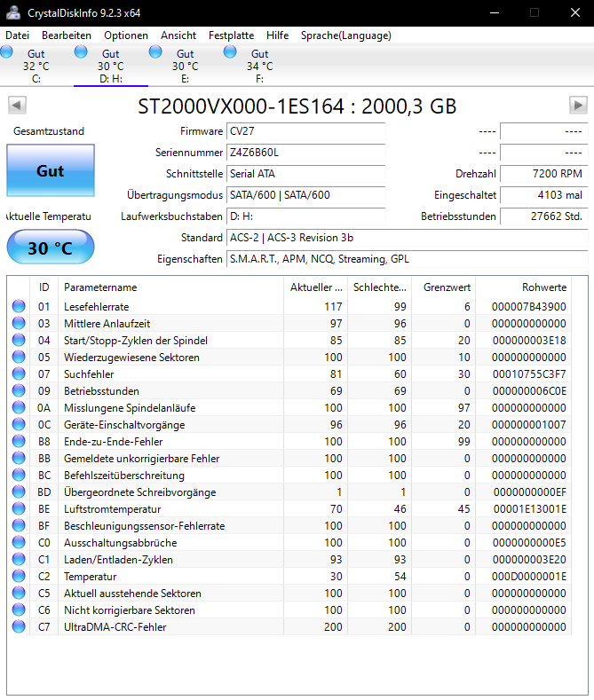Open the Hilfe menu
Viewport: 594px width, 700px height.
(277, 35)
